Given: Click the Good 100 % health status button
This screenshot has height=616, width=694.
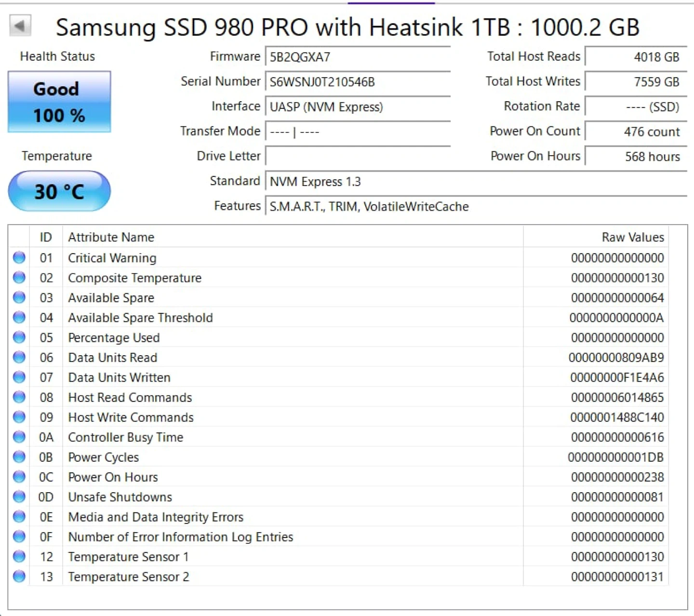Looking at the screenshot, I should [59, 102].
